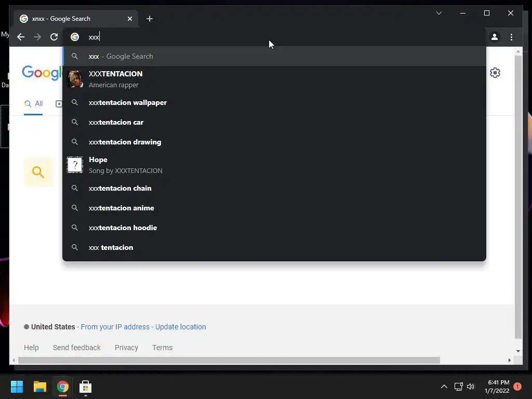Image resolution: width=532 pixels, height=399 pixels.
Task: Click the scrollbar down arrow
Action: (x=518, y=351)
